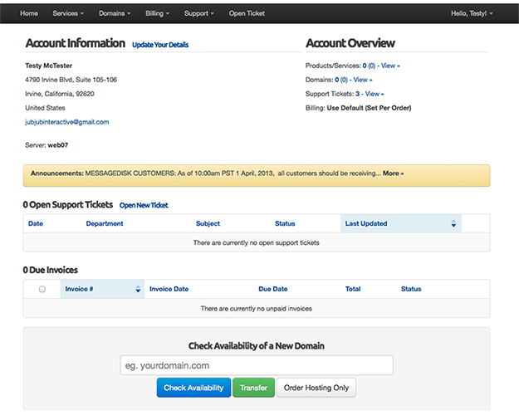
Task: Click the Billing: Use Default (Set Per Order) text
Action: tap(358, 108)
